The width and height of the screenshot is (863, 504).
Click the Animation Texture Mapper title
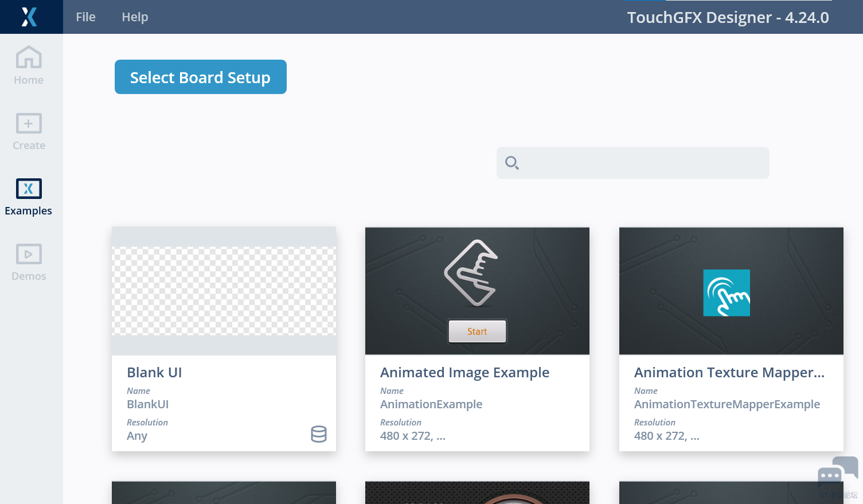tap(729, 373)
